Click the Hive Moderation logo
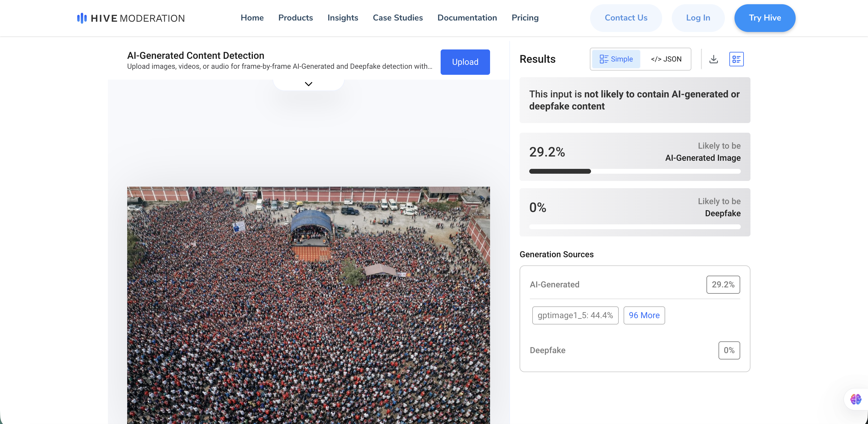The image size is (868, 424). [131, 18]
